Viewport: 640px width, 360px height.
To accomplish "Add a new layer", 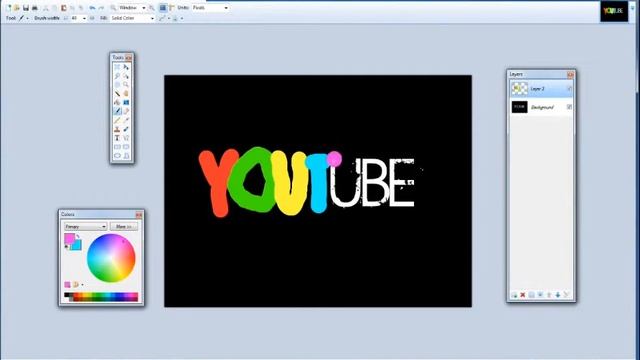I will pyautogui.click(x=514, y=295).
